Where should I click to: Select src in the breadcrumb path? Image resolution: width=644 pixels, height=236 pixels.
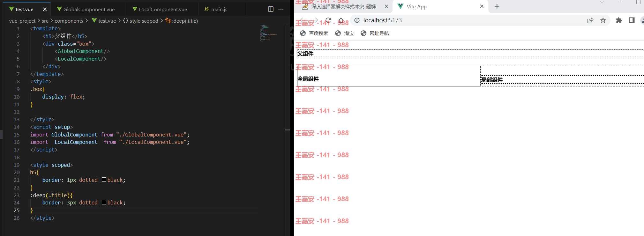click(x=45, y=21)
